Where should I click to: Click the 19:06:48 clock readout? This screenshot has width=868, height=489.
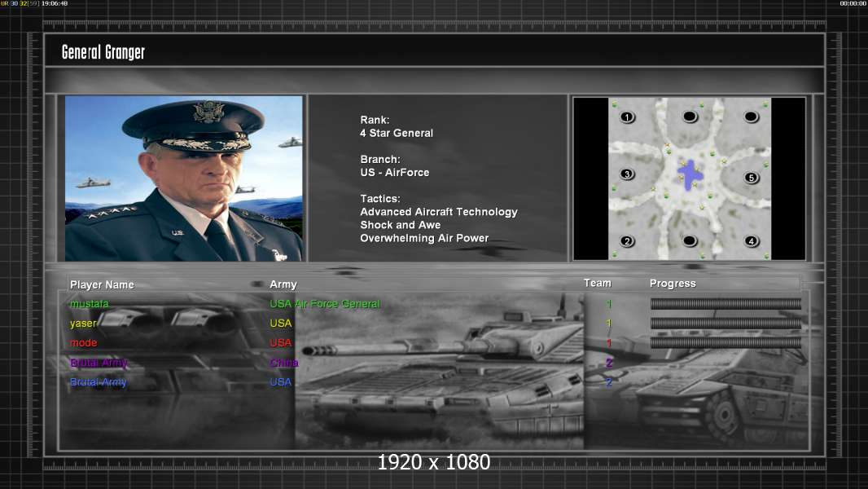tap(55, 3)
